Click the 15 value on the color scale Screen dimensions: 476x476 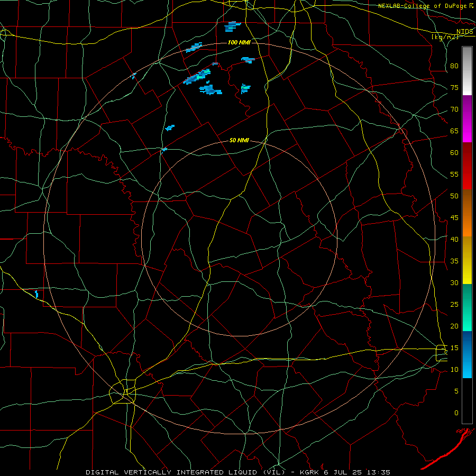(x=454, y=348)
